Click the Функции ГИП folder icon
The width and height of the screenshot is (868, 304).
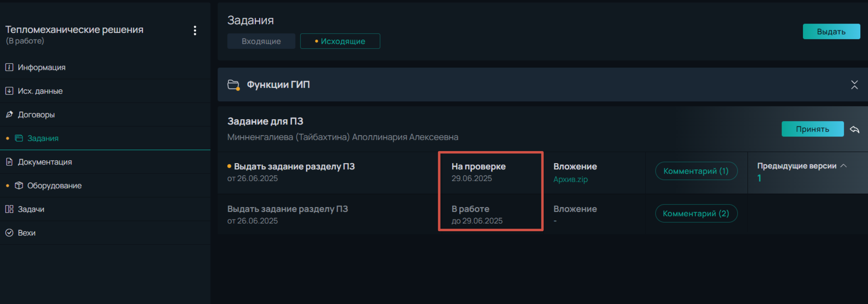[x=234, y=85]
